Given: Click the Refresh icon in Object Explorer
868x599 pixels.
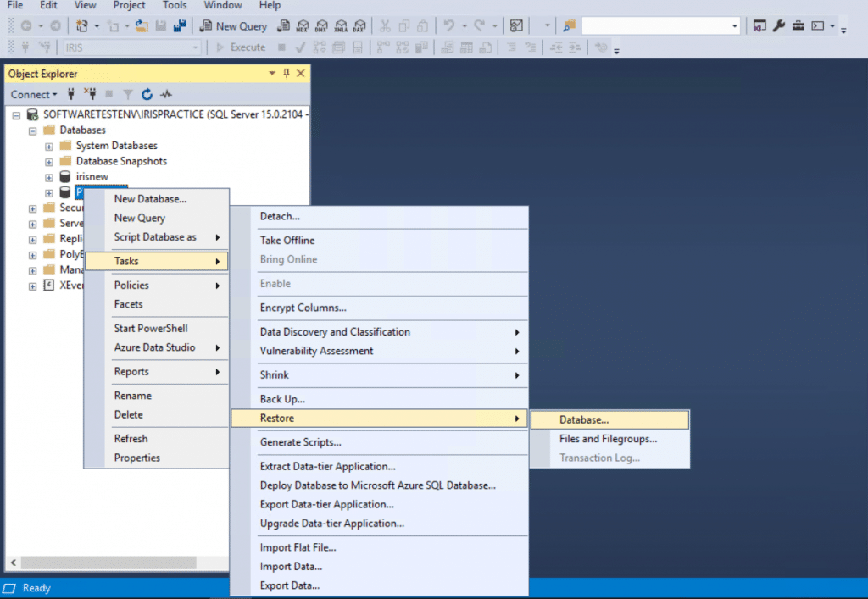Looking at the screenshot, I should point(147,95).
